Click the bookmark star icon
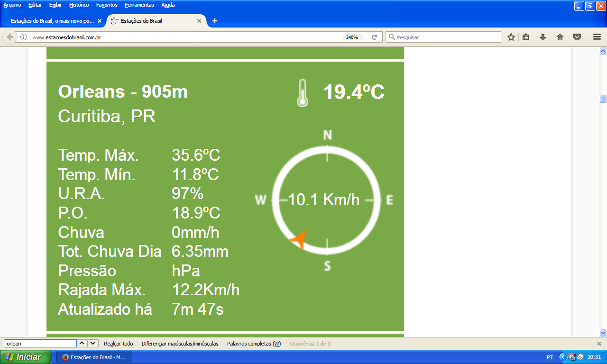 (x=511, y=37)
